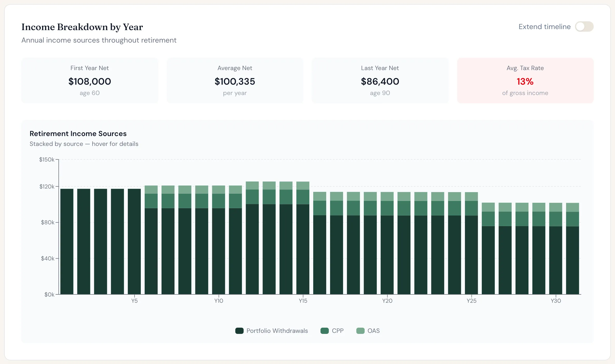Click the age 60 caption
Image resolution: width=615 pixels, height=364 pixels.
pos(90,93)
